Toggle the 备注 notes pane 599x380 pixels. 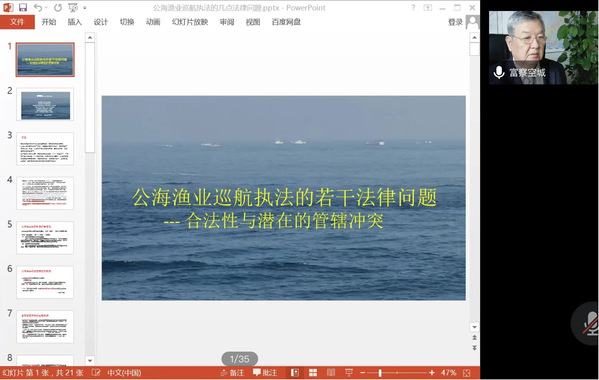(232, 372)
